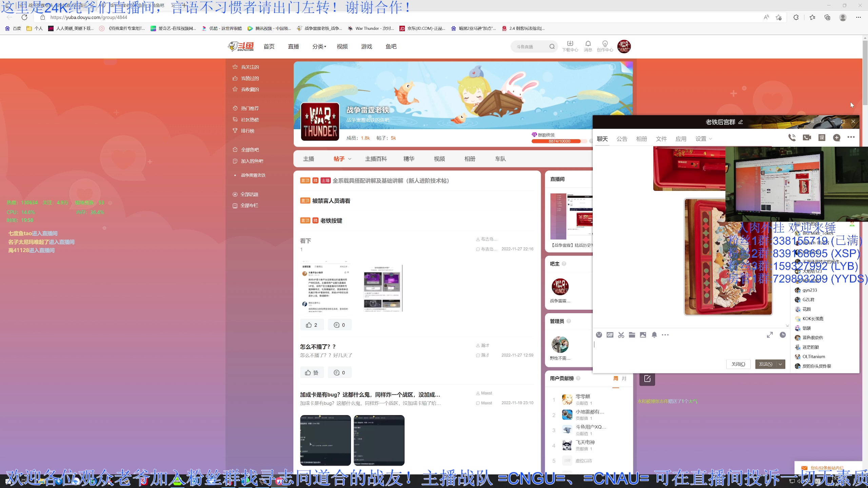The height and width of the screenshot is (488, 868).
Task: Like the 看下 post with 2 likes
Action: coord(312,325)
